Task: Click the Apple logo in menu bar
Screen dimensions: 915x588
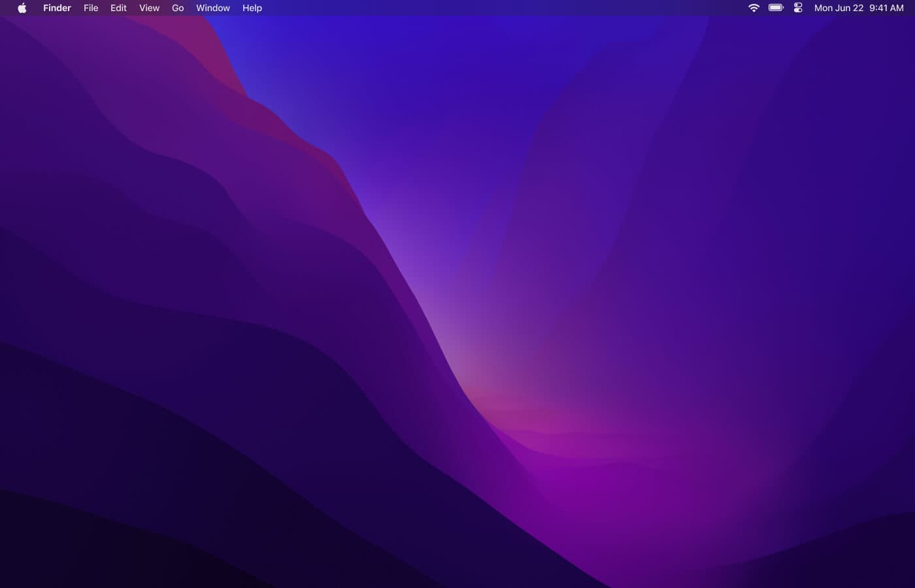Action: (22, 8)
